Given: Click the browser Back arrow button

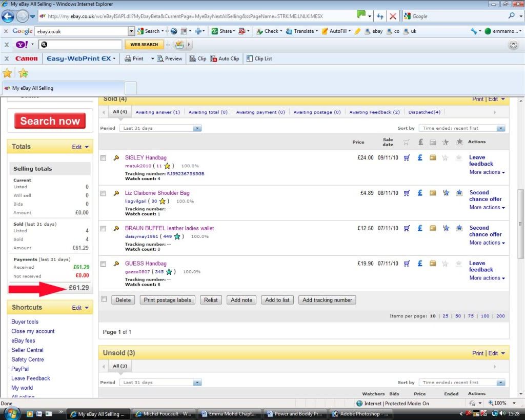Looking at the screenshot, I should point(8,16).
